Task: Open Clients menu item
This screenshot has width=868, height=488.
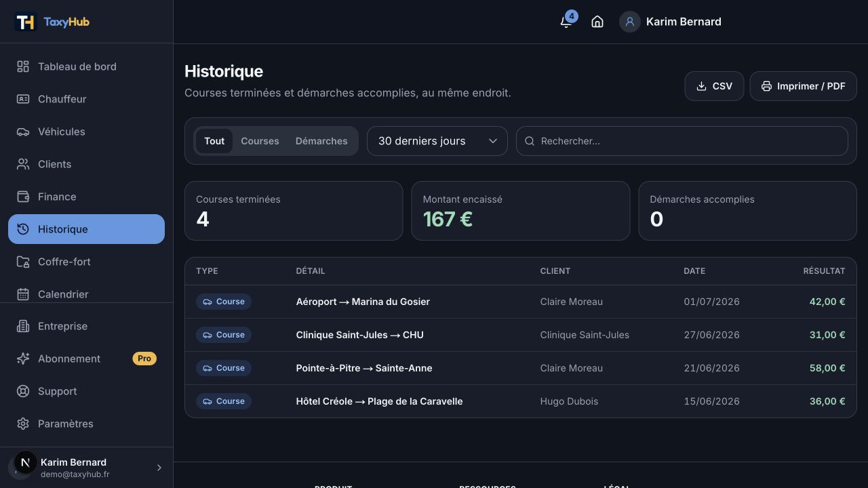Action: [86, 164]
